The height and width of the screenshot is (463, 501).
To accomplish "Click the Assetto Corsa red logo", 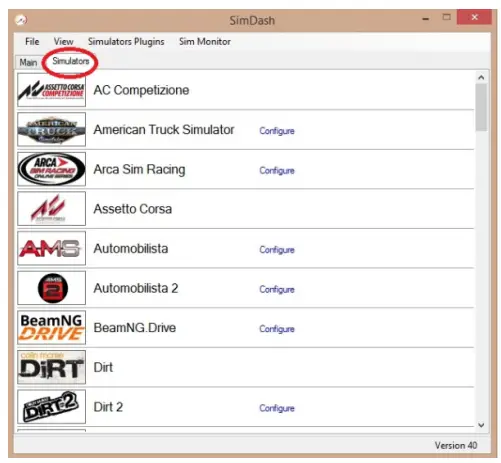I will [x=51, y=209].
